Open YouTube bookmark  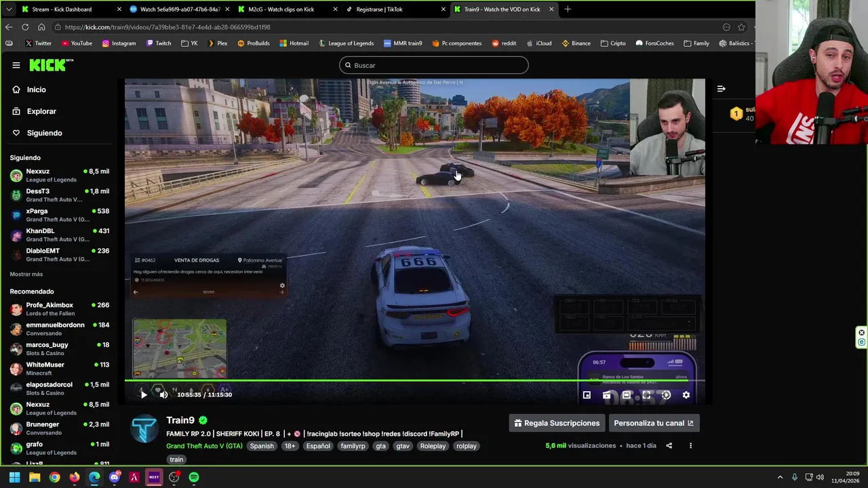[x=77, y=43]
